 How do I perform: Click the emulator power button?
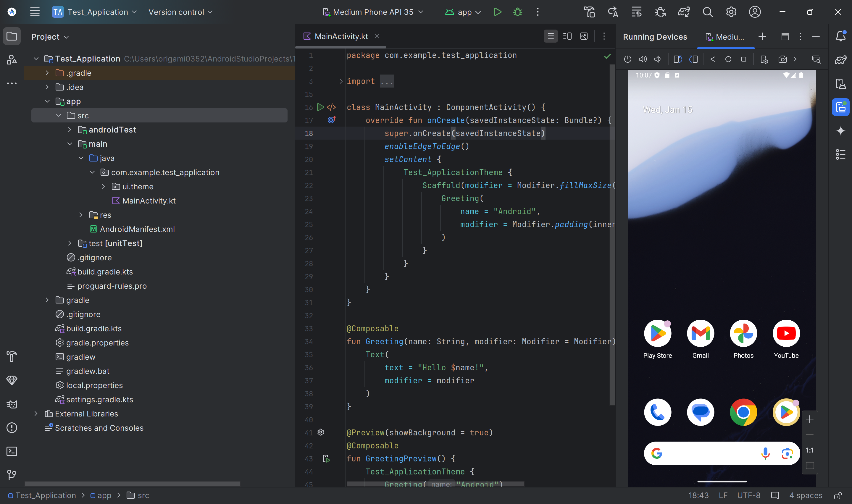[627, 59]
